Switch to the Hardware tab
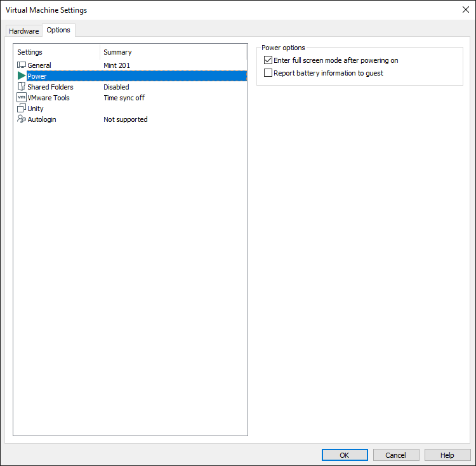 click(x=23, y=31)
